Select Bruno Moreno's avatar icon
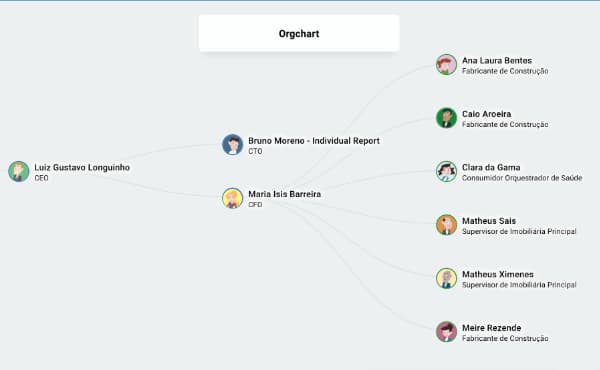Viewport: 600px width, 370px height. [233, 145]
